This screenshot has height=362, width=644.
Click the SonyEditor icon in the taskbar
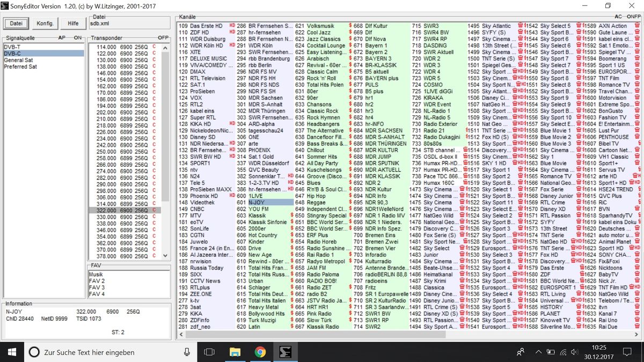tap(284, 352)
